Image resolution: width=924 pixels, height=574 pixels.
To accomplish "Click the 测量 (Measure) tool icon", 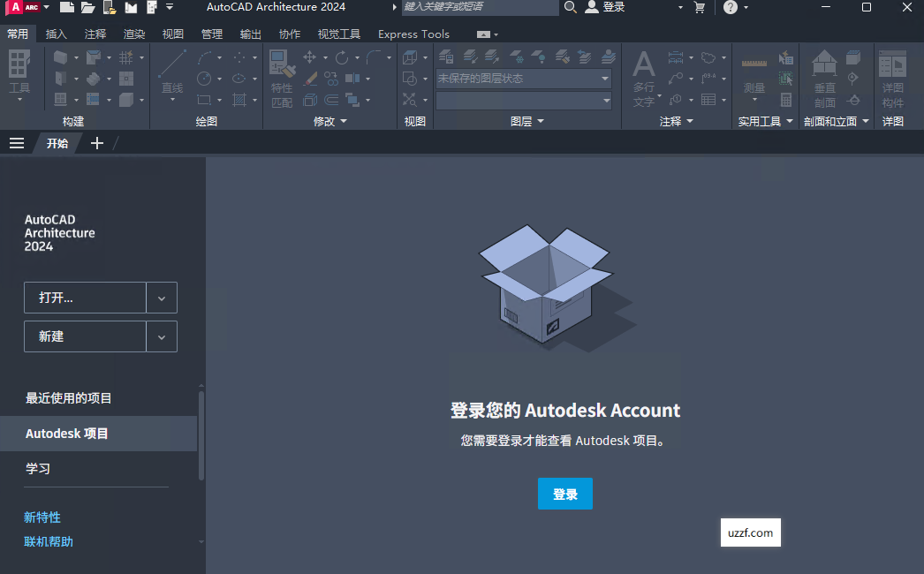I will tap(754, 63).
